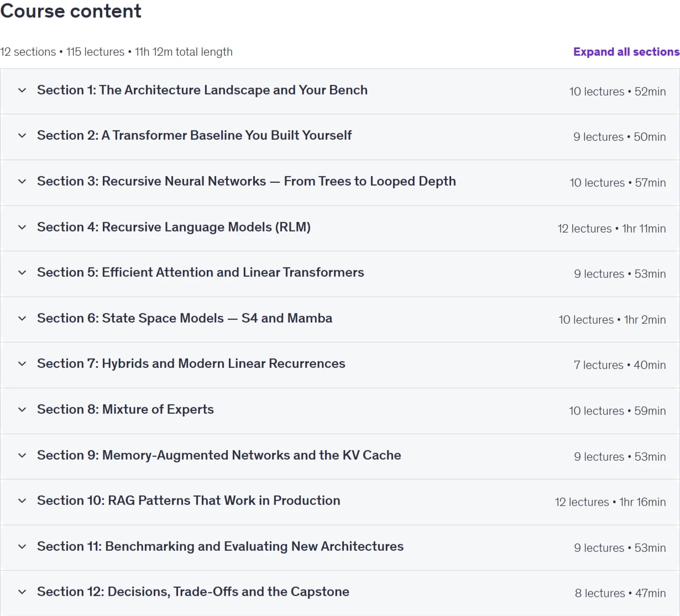The image size is (680, 616).
Task: Open 'A Transformer Baseline You Built Yourself' title
Action: click(x=227, y=135)
